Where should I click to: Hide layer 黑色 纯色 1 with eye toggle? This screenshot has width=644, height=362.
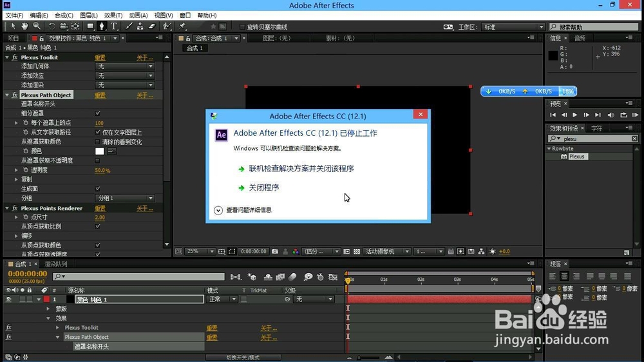pyautogui.click(x=8, y=300)
